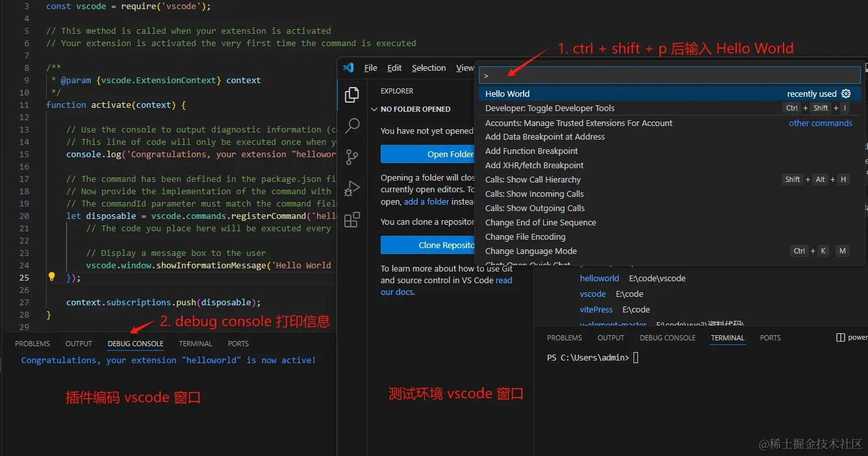Select Hello World command in palette
This screenshot has width=868, height=456.
click(x=670, y=94)
